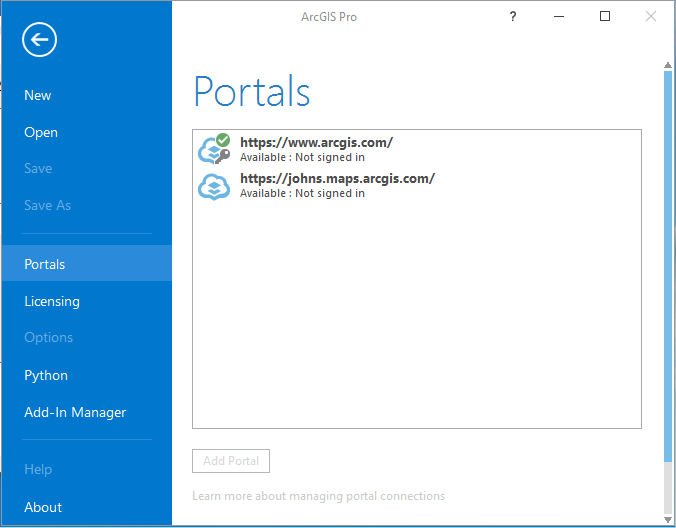Select the https://www.arcgis.com/ portal URL text
This screenshot has height=528, width=676.
tap(316, 142)
